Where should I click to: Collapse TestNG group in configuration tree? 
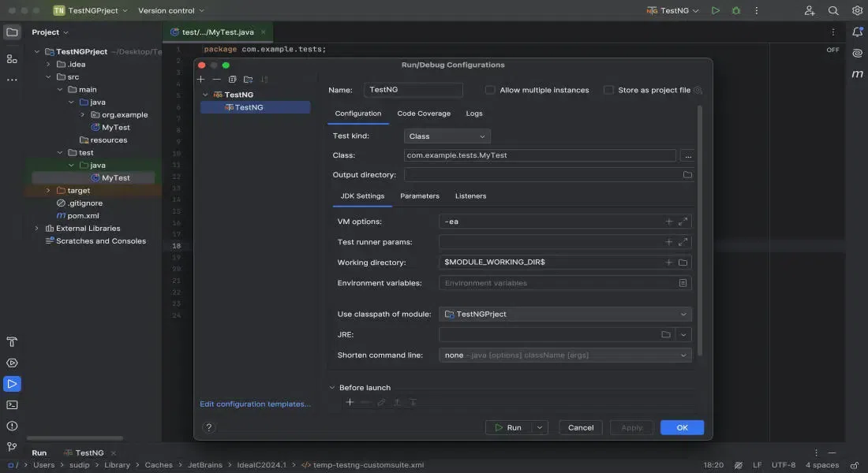tap(205, 95)
